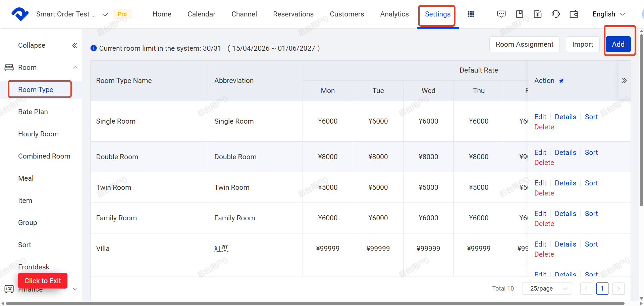Click the Finance ticket icon in sidebar
This screenshot has width=644, height=306.
[x=9, y=289]
